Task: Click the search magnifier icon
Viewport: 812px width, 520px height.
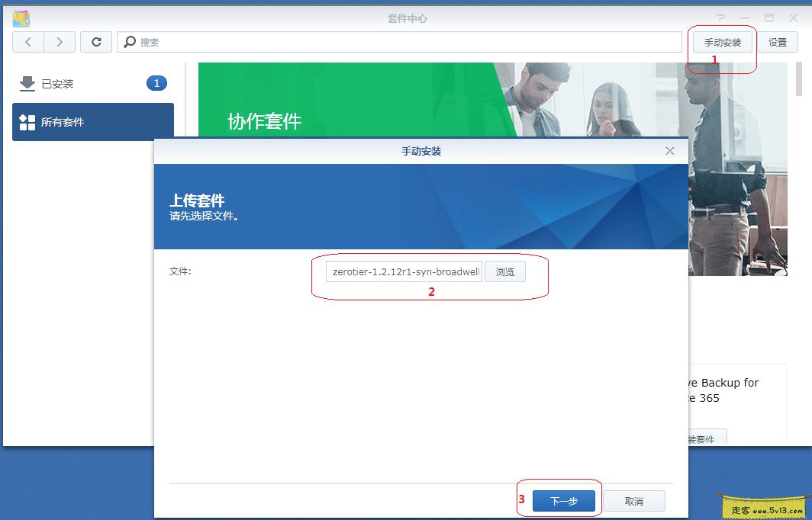Action: coord(130,42)
